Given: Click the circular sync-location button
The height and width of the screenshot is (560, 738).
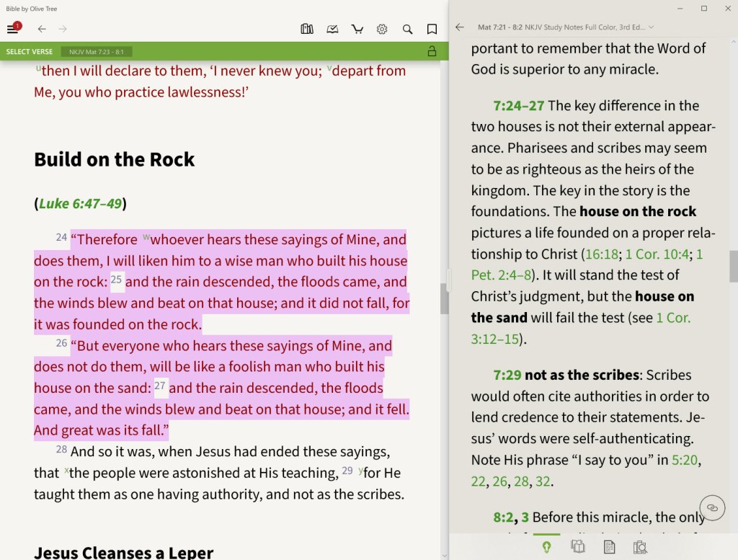Looking at the screenshot, I should point(712,507).
